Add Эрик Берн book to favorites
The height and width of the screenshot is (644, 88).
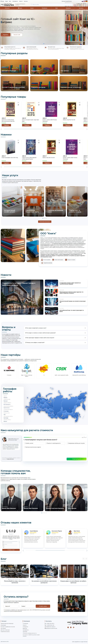[x=39, y=103]
